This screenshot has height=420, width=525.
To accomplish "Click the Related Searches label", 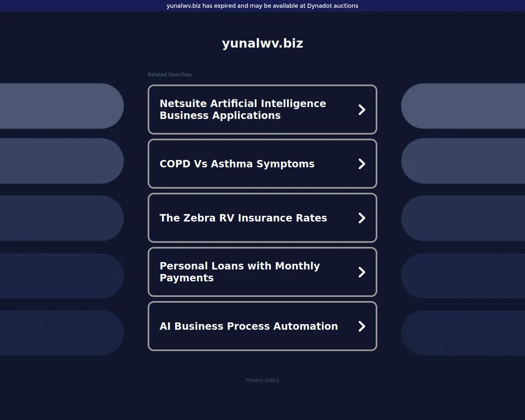I will [x=170, y=74].
